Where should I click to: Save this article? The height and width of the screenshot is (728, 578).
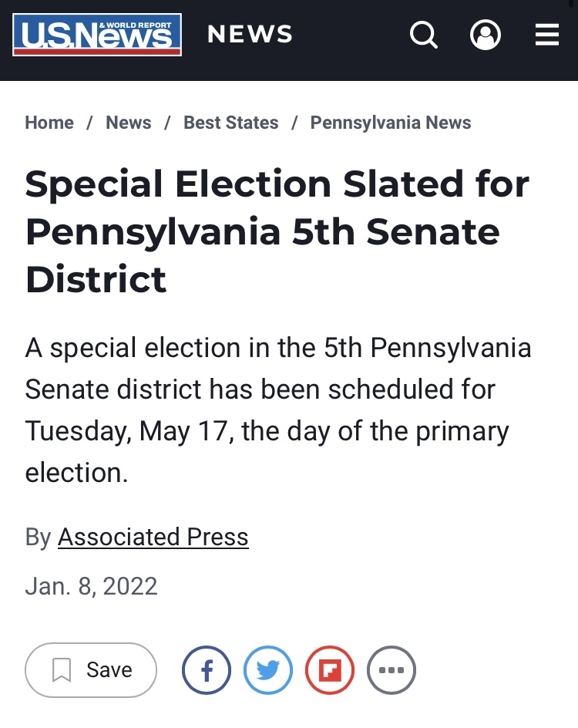click(91, 670)
